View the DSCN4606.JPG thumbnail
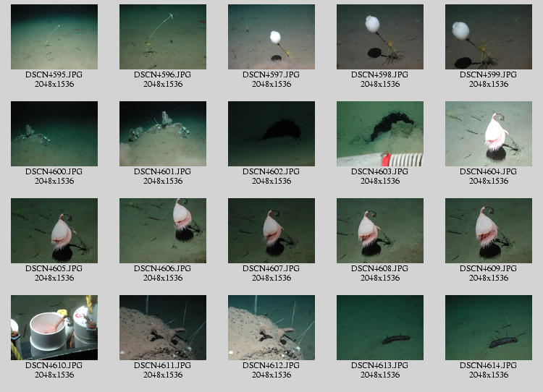Viewport: 543px width, 392px height. [x=163, y=231]
